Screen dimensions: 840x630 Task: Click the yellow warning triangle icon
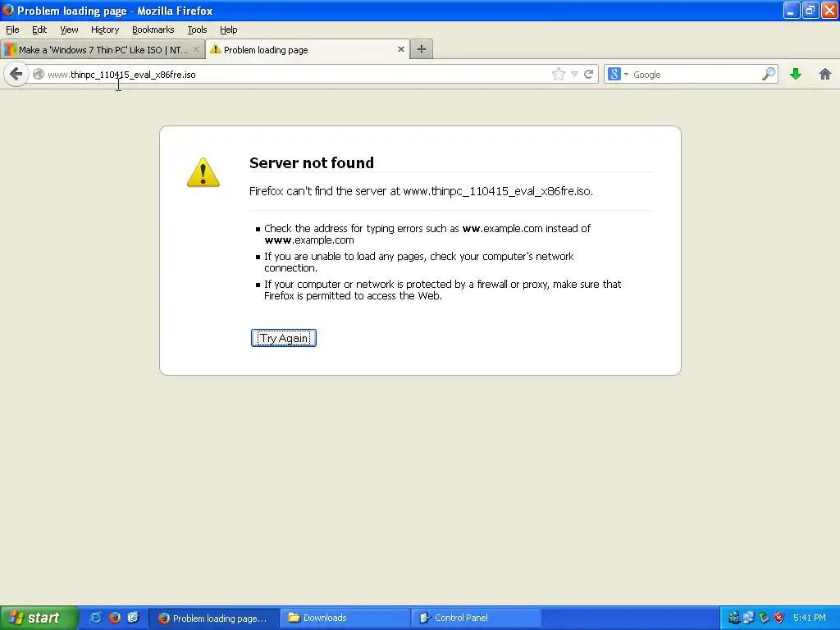coord(203,172)
